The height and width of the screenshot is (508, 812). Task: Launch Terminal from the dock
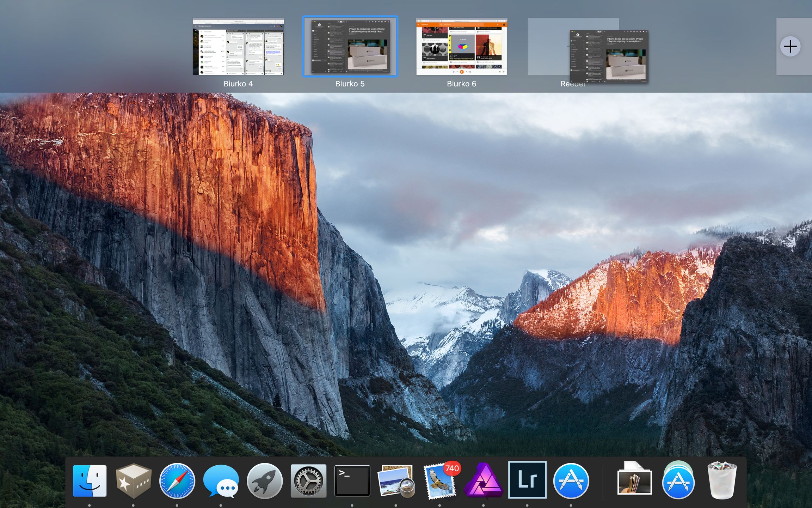[352, 480]
